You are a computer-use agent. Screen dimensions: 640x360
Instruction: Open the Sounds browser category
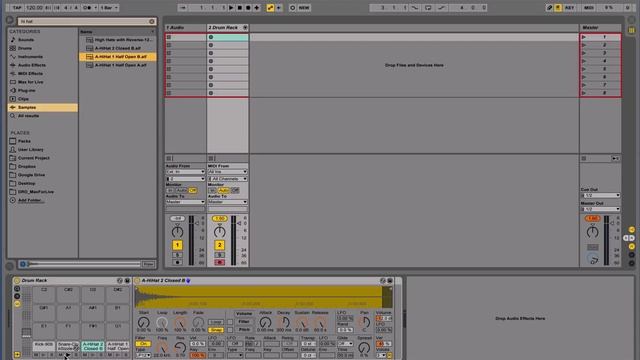26,40
